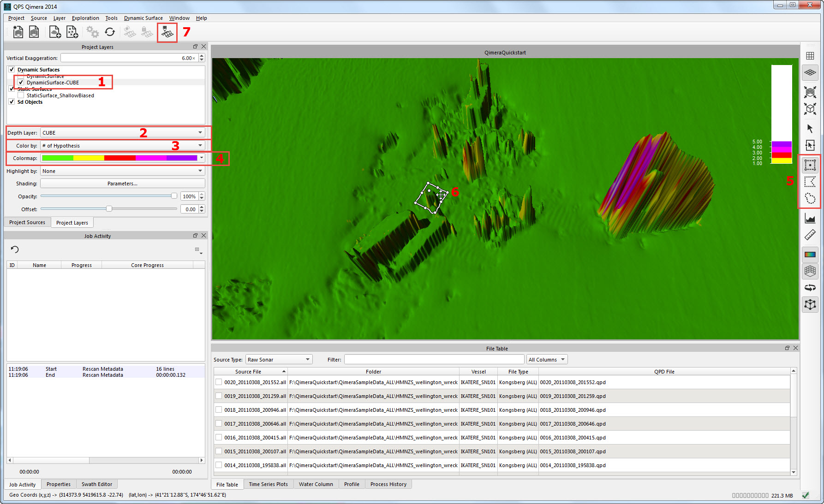Image resolution: width=824 pixels, height=504 pixels.
Task: Click the shading Parameters button
Action: [x=122, y=184]
